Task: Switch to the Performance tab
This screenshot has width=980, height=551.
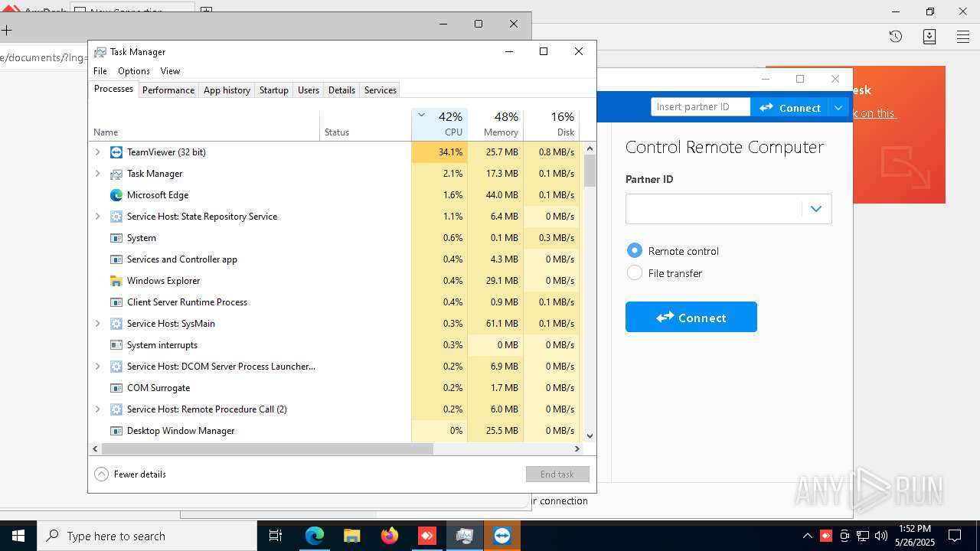Action: pyautogui.click(x=168, y=90)
